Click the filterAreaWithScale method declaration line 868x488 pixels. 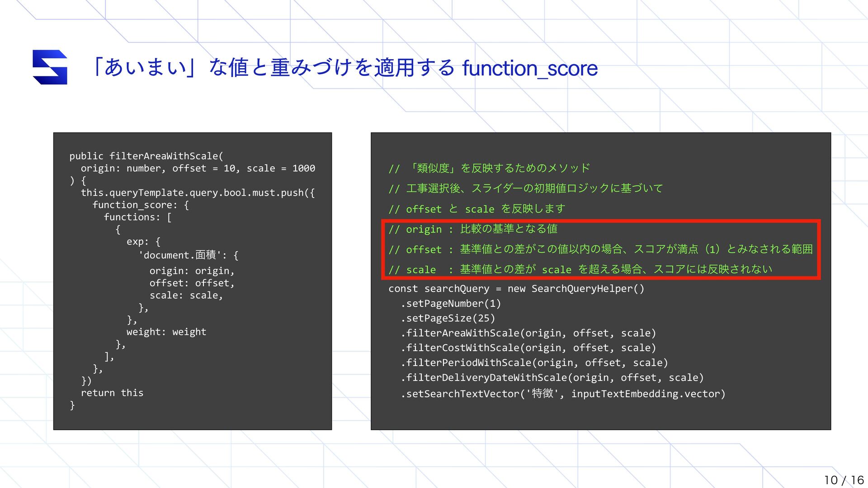pos(146,156)
